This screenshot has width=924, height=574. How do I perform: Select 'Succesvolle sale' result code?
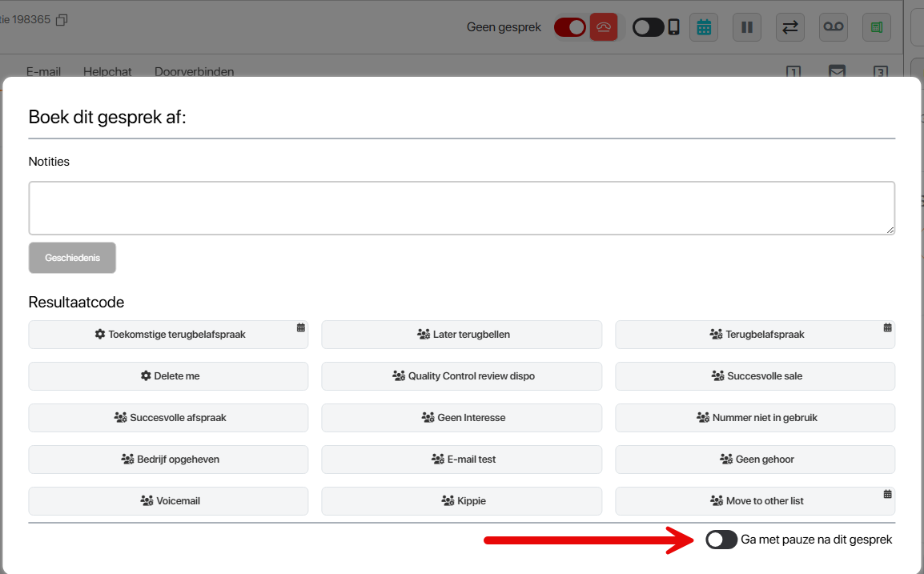point(755,376)
